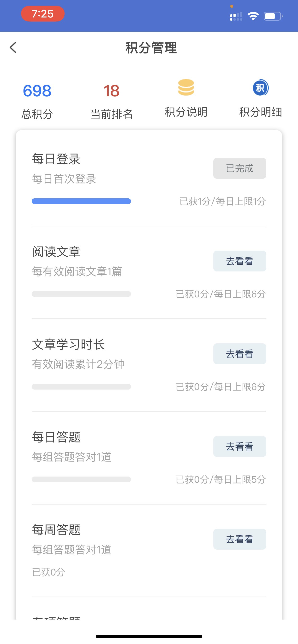
Task: Tap the 每周答题 task title
Action: [x=56, y=530]
